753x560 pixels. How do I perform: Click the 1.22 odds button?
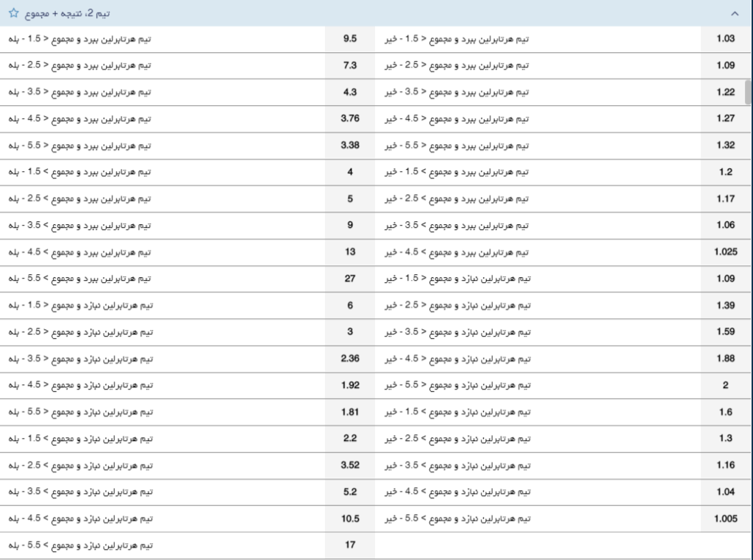(x=725, y=91)
